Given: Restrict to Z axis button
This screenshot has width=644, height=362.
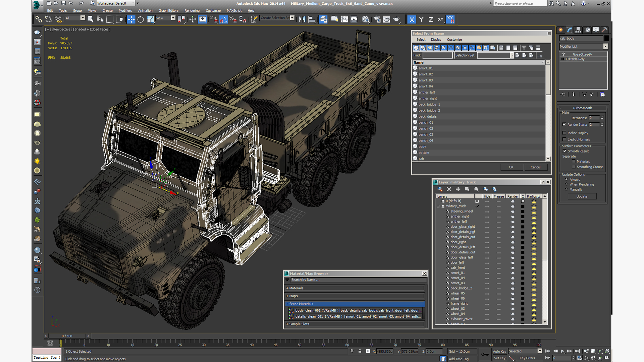Looking at the screenshot, I should [431, 19].
